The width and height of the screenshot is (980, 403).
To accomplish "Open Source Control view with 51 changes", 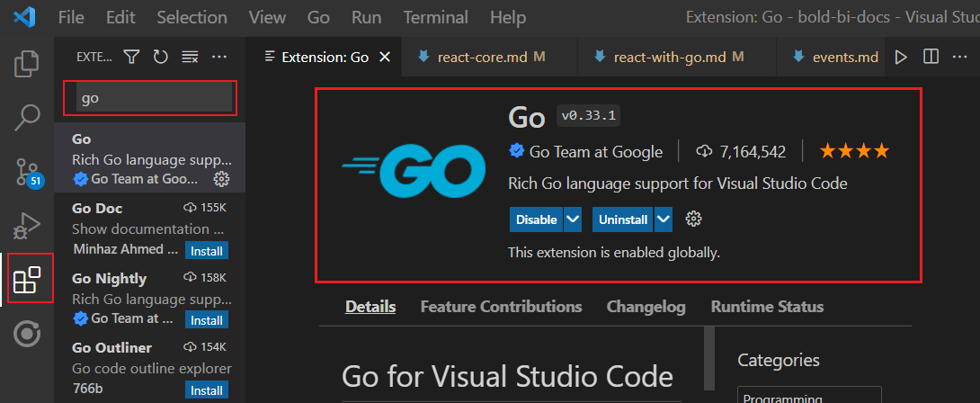I will [27, 172].
